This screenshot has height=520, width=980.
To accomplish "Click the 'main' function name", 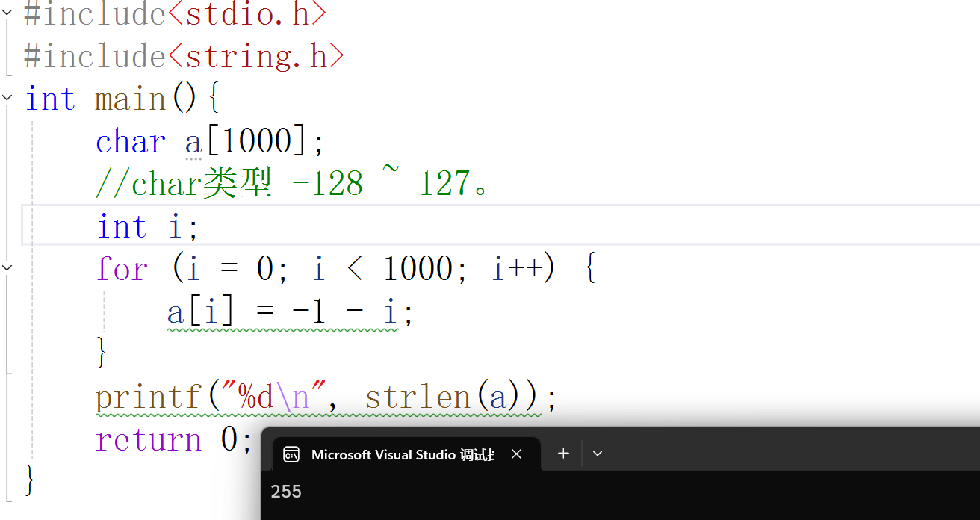I will point(130,99).
